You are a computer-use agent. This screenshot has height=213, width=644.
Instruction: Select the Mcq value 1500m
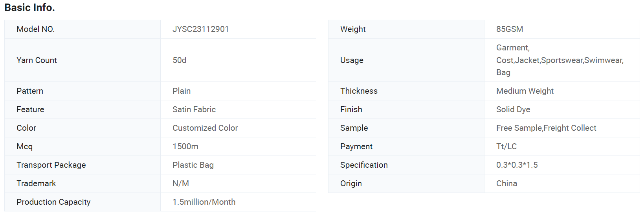coord(185,146)
